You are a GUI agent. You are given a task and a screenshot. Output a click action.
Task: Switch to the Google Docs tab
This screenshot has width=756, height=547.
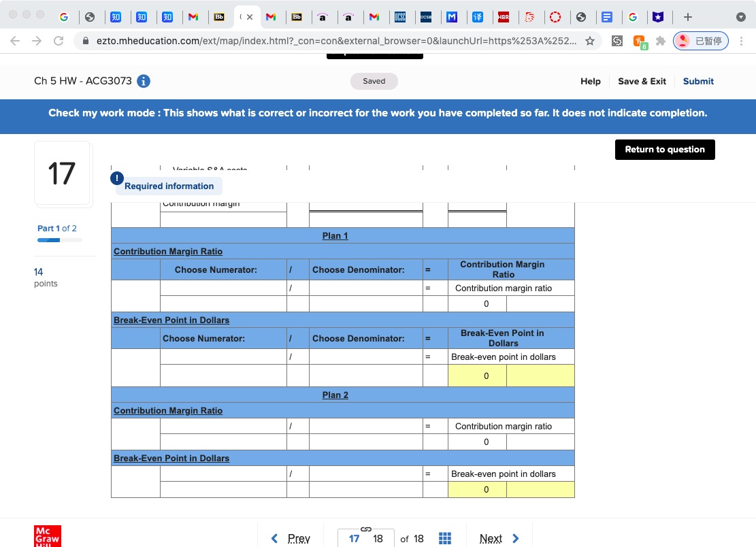[607, 18]
